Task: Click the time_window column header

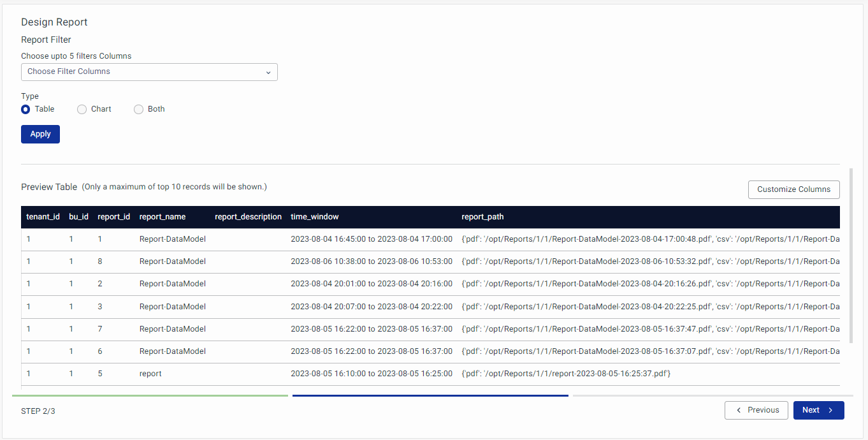Action: [x=315, y=217]
